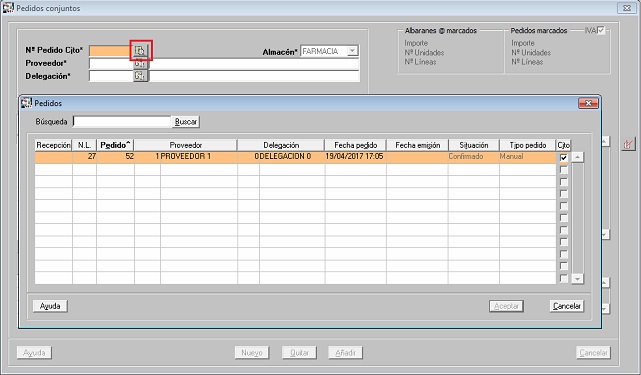Click the Búsqueda text field
Screen dimensions: 641x375
pos(122,121)
